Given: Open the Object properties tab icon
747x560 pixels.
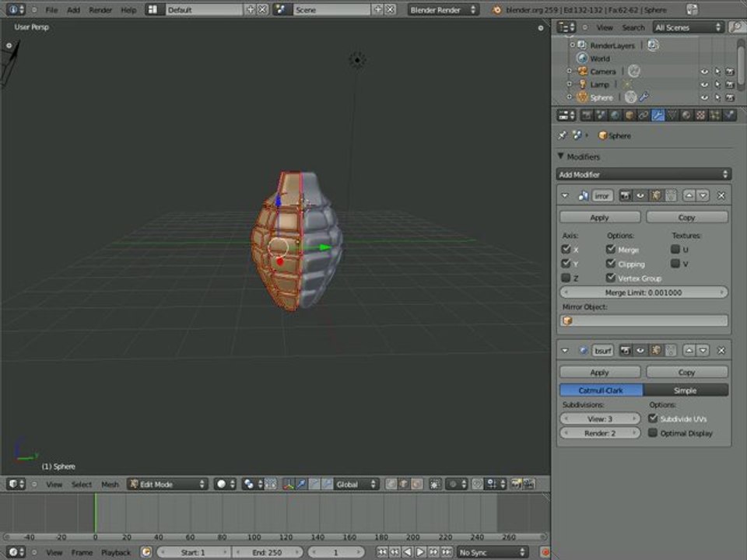Looking at the screenshot, I should (630, 115).
